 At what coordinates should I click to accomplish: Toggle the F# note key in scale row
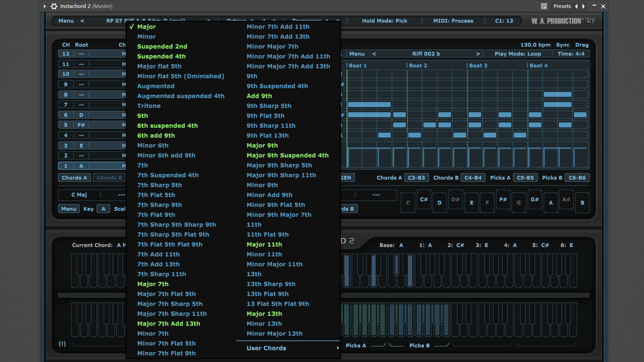[503, 199]
